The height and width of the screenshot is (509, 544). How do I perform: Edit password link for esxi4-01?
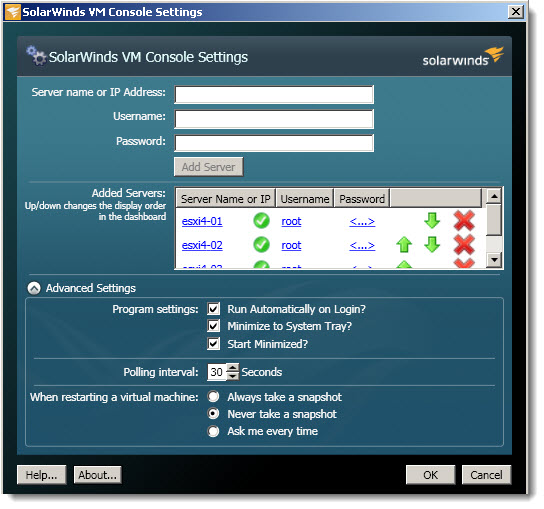coord(362,221)
